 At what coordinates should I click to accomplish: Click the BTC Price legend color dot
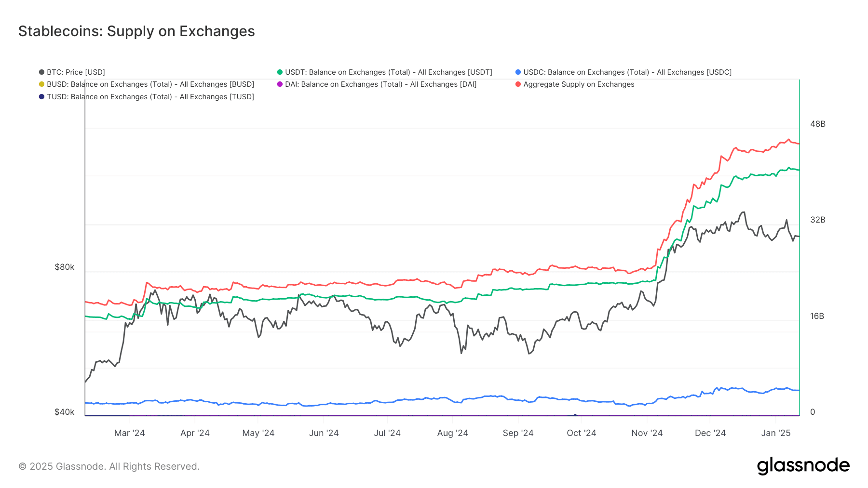41,72
